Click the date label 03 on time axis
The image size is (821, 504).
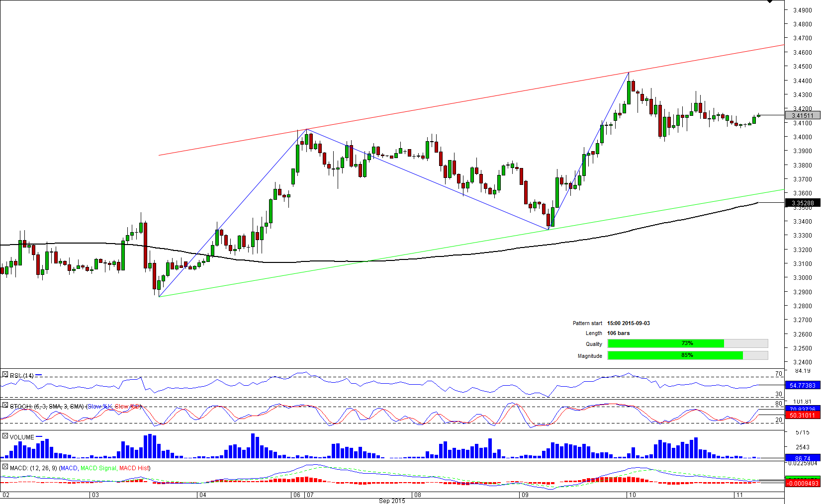click(95, 495)
